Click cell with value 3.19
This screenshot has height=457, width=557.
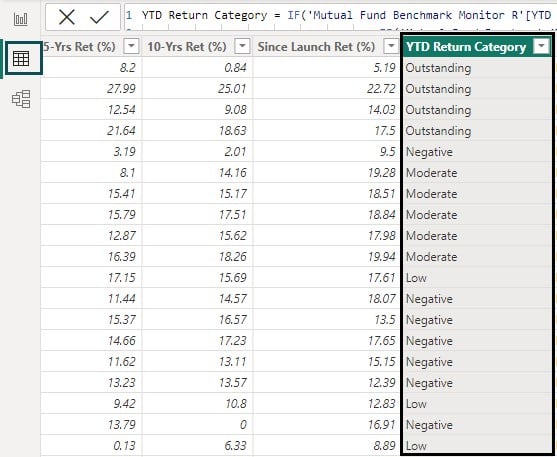coord(91,152)
